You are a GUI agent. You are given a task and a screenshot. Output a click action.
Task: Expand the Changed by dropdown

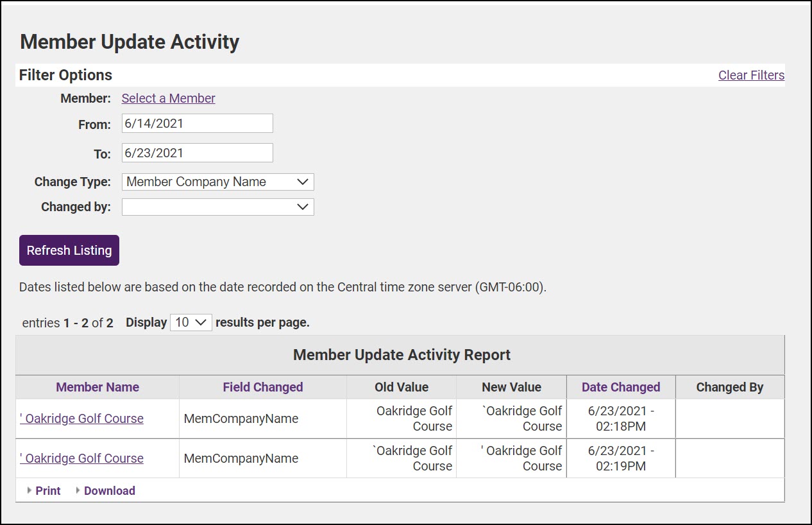pos(217,207)
